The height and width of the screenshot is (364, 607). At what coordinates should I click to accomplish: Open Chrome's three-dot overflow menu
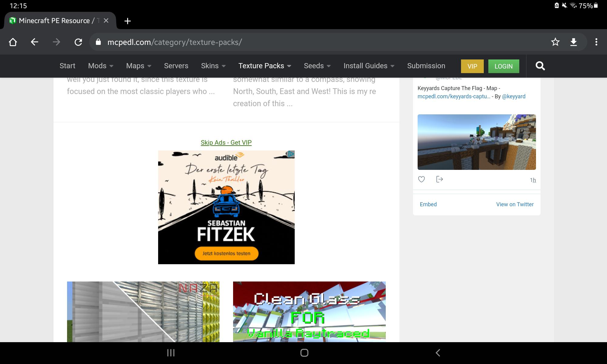[x=596, y=42]
